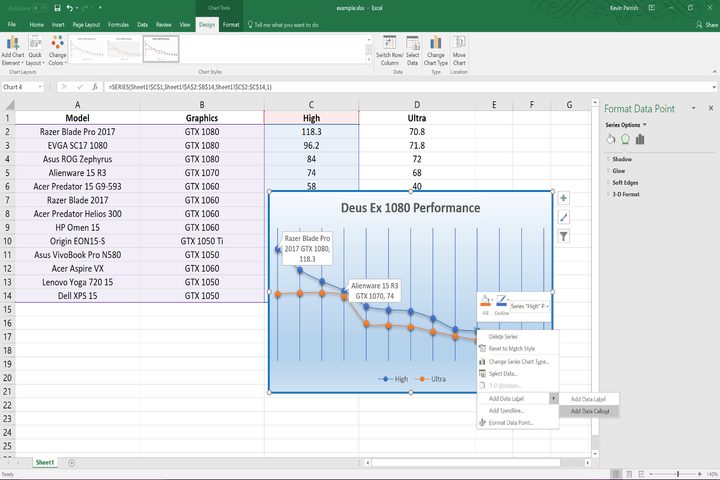
Task: Click the Normal view icon in status bar
Action: point(616,474)
